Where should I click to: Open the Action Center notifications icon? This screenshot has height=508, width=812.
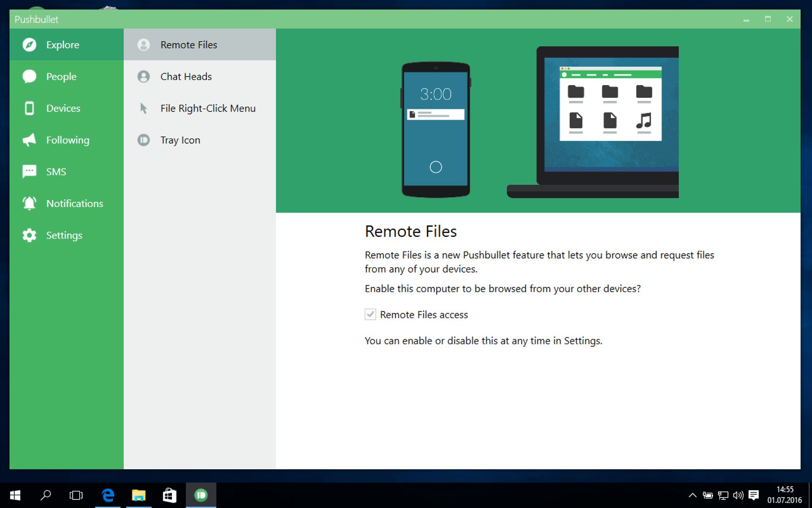pos(753,495)
